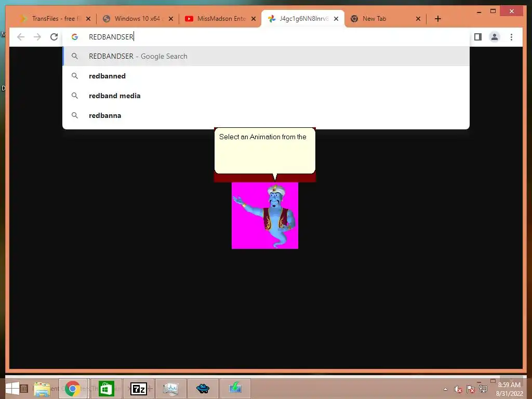This screenshot has height=399, width=532.
Task: Go back to the previous page
Action: pos(21,37)
